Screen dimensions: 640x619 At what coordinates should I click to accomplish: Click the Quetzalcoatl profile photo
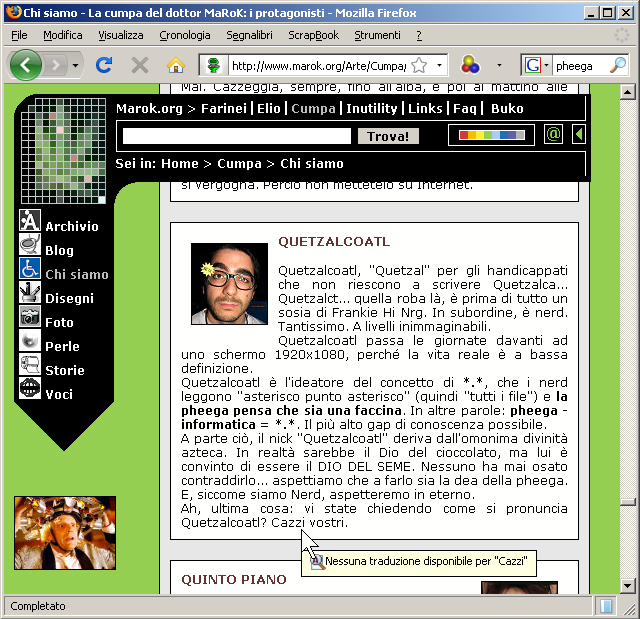229,283
